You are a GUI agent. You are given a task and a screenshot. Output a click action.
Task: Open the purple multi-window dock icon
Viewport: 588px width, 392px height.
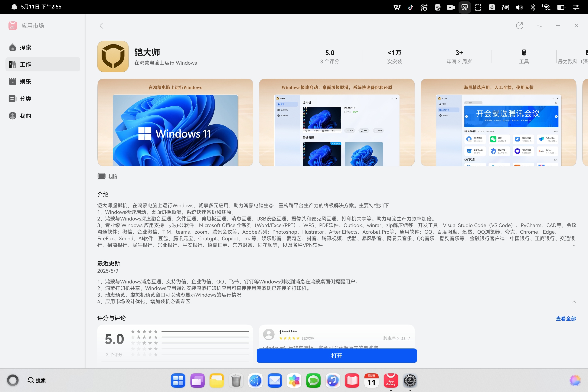pos(197,381)
